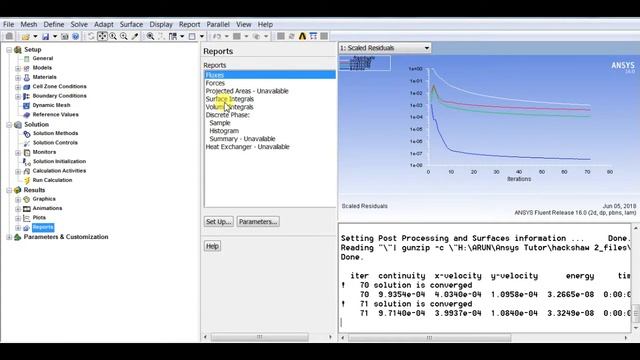Image resolution: width=640 pixels, height=360 pixels.
Task: Select Run Calculation in the tree
Action: coord(52,180)
